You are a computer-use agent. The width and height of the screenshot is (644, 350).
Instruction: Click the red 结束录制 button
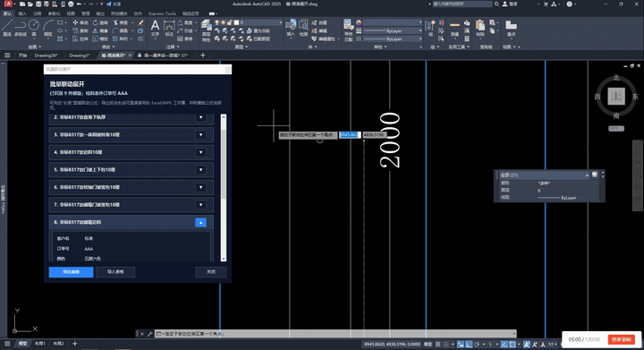pyautogui.click(x=621, y=339)
